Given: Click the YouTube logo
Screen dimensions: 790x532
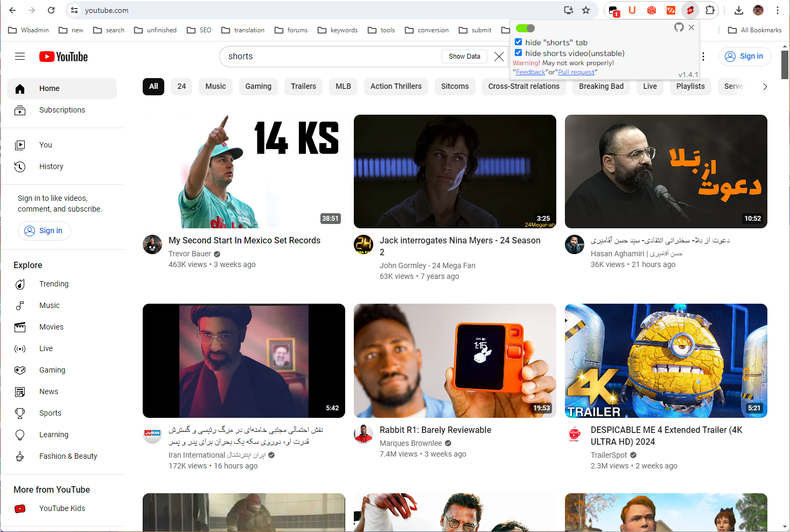Looking at the screenshot, I should [x=63, y=56].
